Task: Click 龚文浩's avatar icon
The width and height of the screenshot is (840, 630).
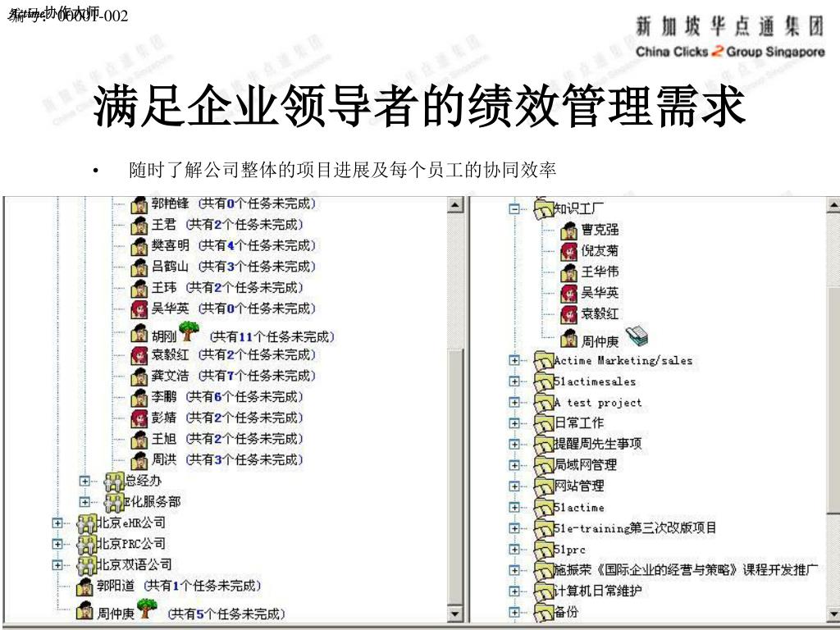Action: pyautogui.click(x=139, y=376)
